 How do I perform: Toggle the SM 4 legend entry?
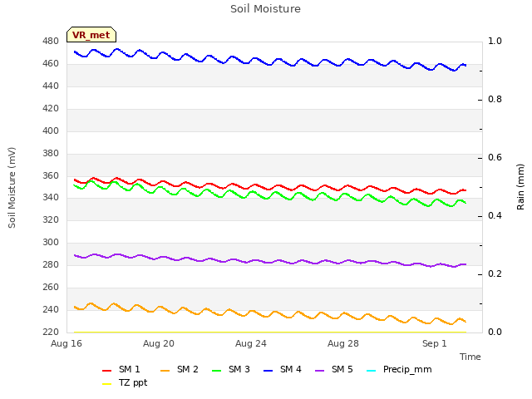coord(283,369)
